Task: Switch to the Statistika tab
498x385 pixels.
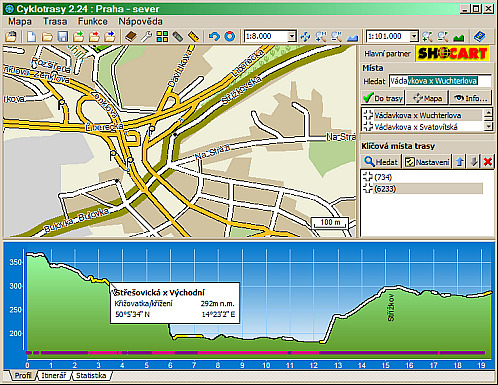Action: pos(91,376)
